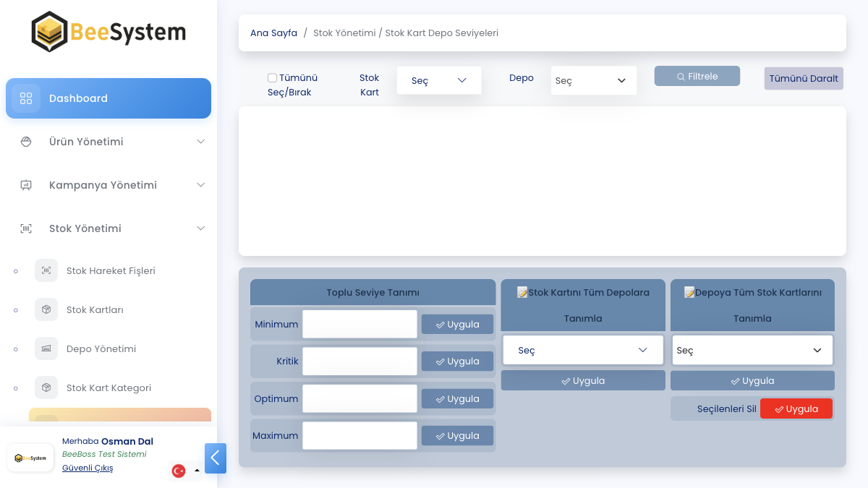Click the red Seçilenleri Sil Uygula button
868x488 pixels.
tap(796, 408)
